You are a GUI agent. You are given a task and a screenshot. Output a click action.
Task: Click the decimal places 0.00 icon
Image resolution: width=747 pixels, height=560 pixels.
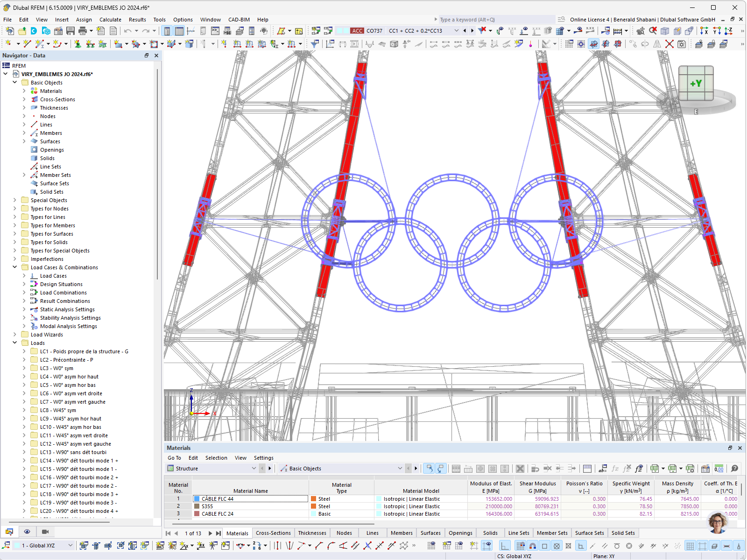tap(719, 469)
